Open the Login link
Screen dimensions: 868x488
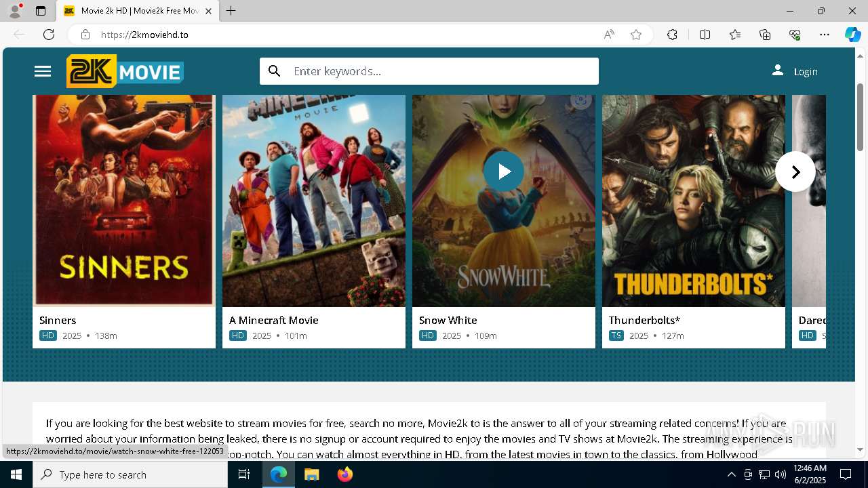click(806, 72)
